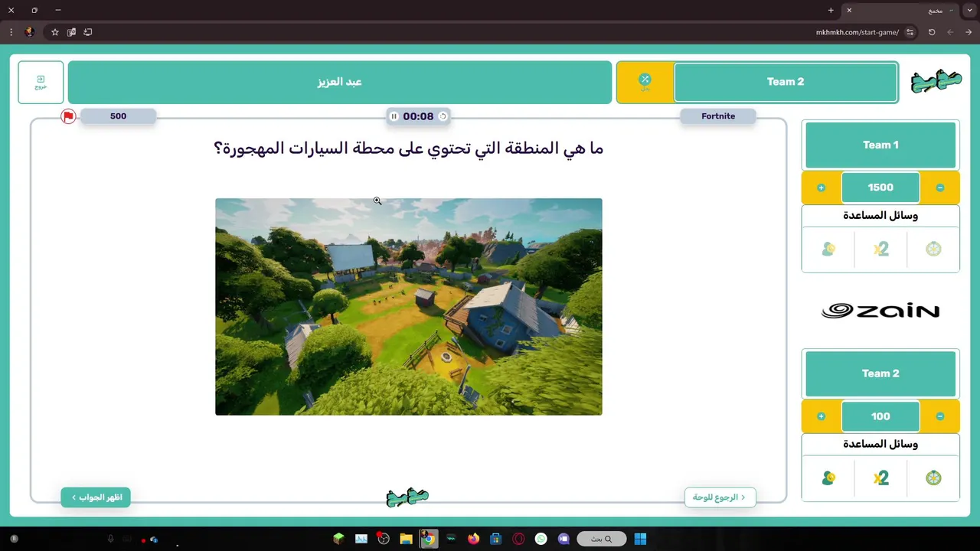Screen dimensions: 980x551
Task: Enlarge the Fortnite question image
Action: 409,307
